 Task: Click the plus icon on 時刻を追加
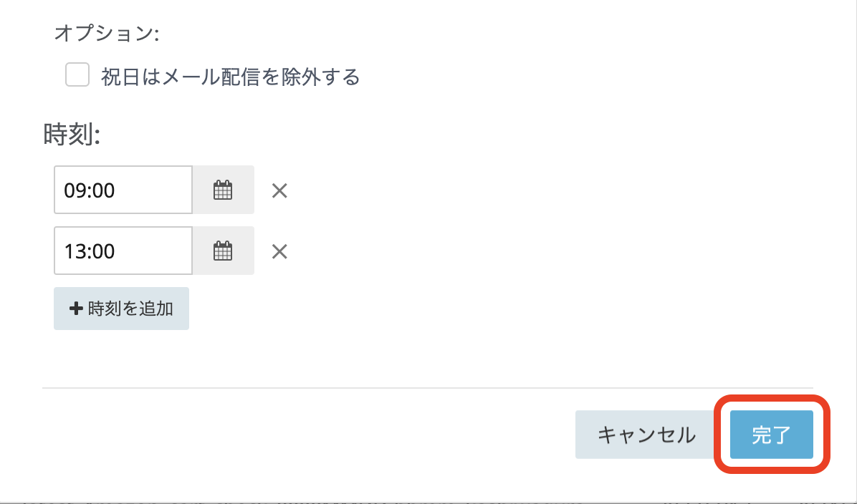click(75, 309)
